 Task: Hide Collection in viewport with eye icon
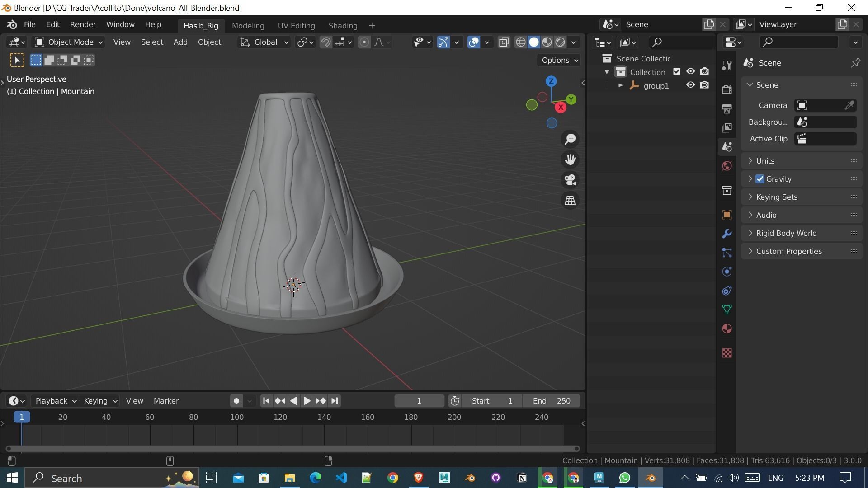(690, 71)
